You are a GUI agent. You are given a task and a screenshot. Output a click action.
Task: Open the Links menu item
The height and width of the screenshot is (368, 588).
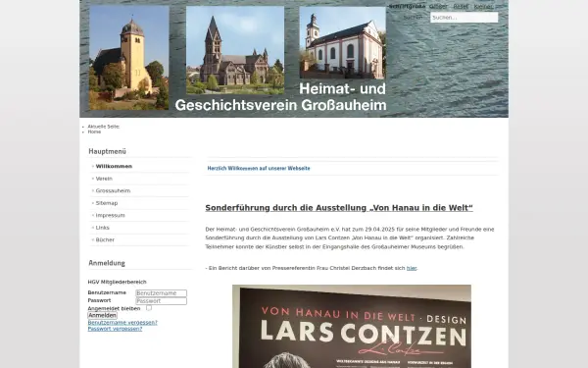tap(102, 228)
